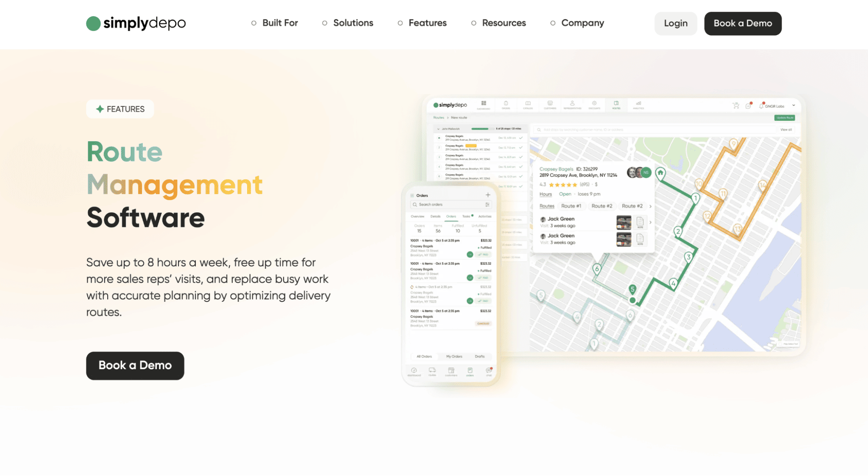Select the Route #1 chip on the Cropsey Bagels card

pos(572,206)
